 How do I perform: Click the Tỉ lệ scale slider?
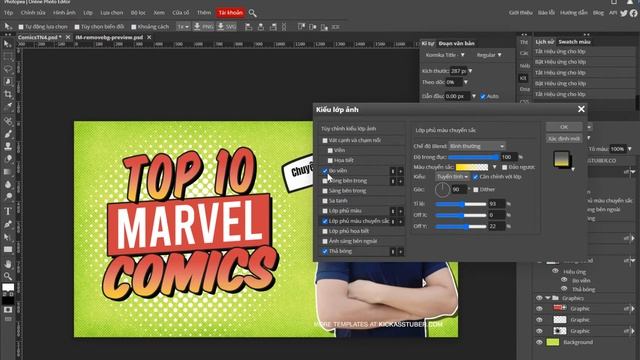[461, 204]
